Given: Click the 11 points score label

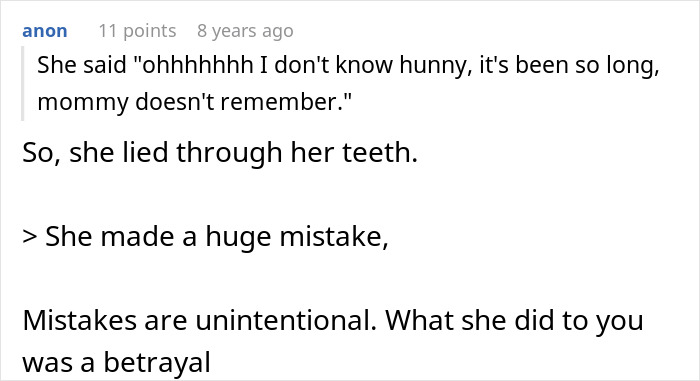Looking at the screenshot, I should pyautogui.click(x=138, y=31).
